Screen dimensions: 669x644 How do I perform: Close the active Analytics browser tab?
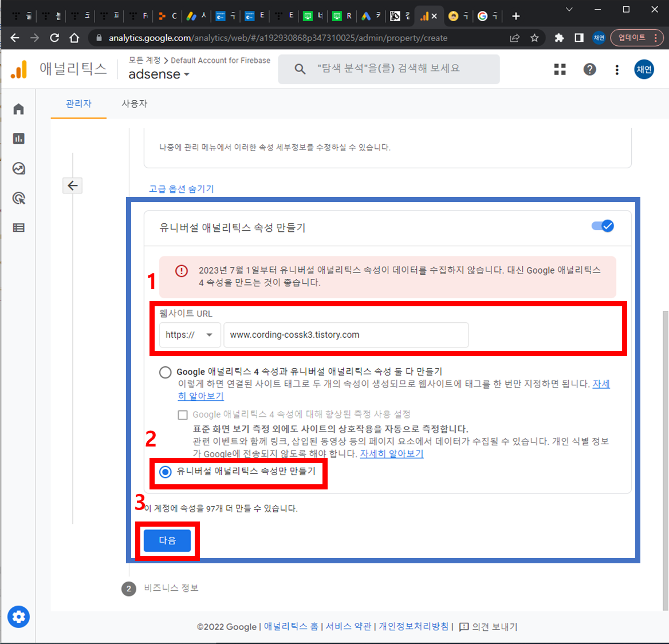click(x=434, y=16)
